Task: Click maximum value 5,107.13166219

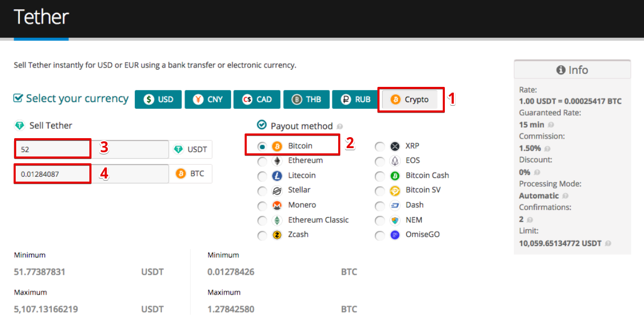Action: 46,309
